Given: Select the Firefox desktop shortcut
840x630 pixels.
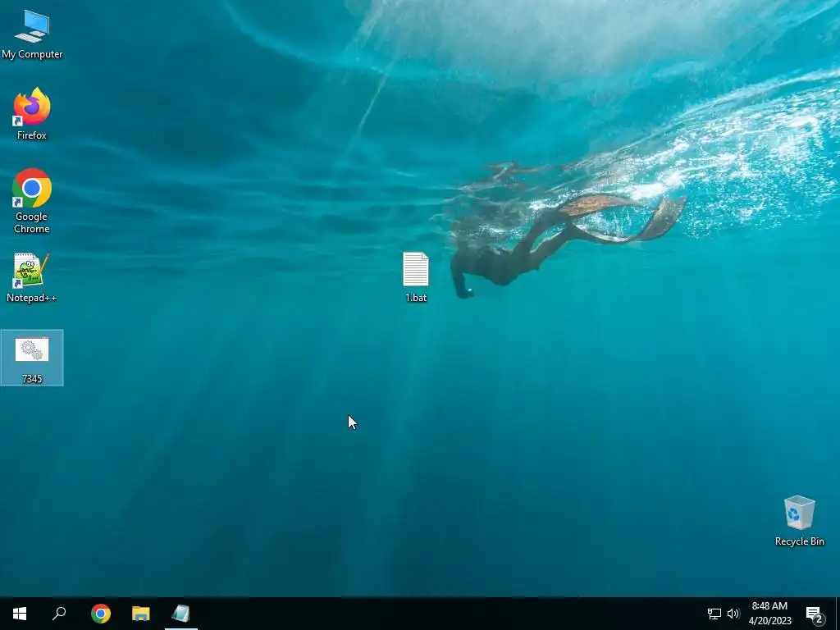Looking at the screenshot, I should pos(32,113).
